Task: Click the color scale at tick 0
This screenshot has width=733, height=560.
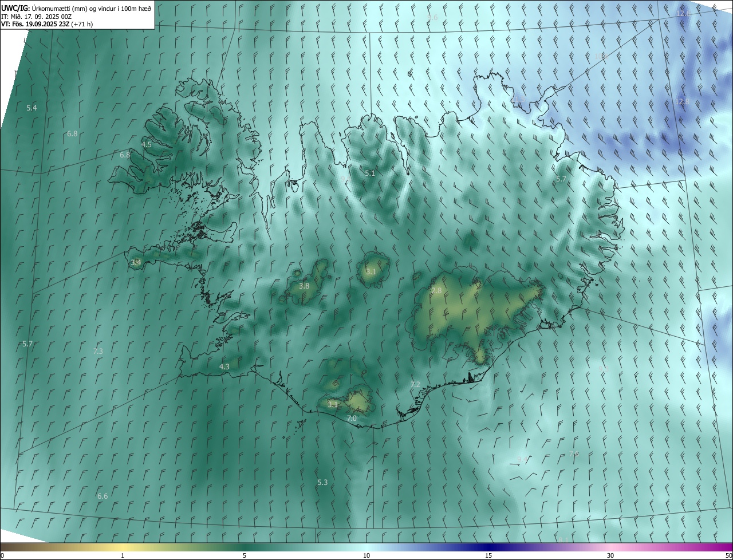Action: click(2, 555)
